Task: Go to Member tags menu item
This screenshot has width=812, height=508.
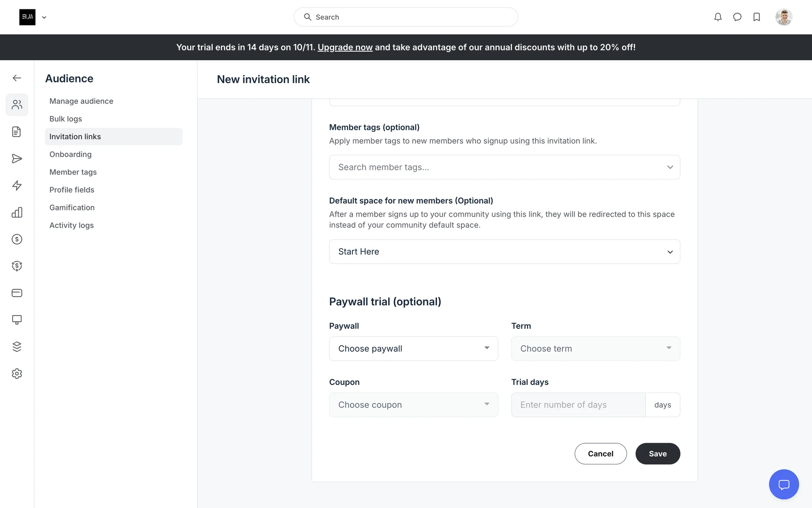Action: point(73,172)
